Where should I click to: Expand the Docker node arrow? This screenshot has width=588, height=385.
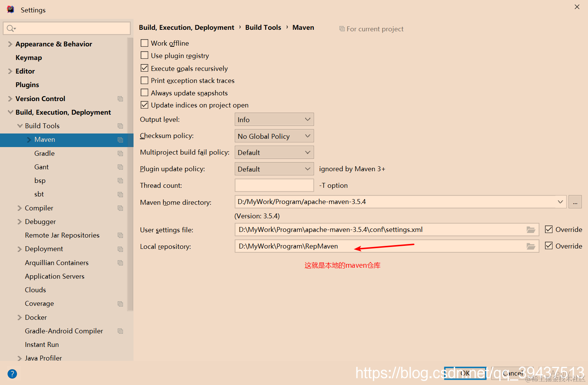coord(20,318)
